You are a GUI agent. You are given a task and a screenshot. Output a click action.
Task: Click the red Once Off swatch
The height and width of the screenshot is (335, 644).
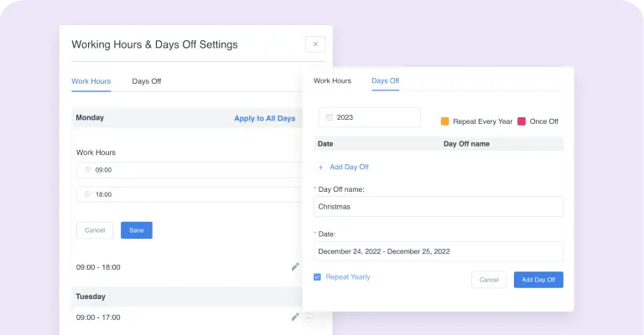(x=522, y=121)
